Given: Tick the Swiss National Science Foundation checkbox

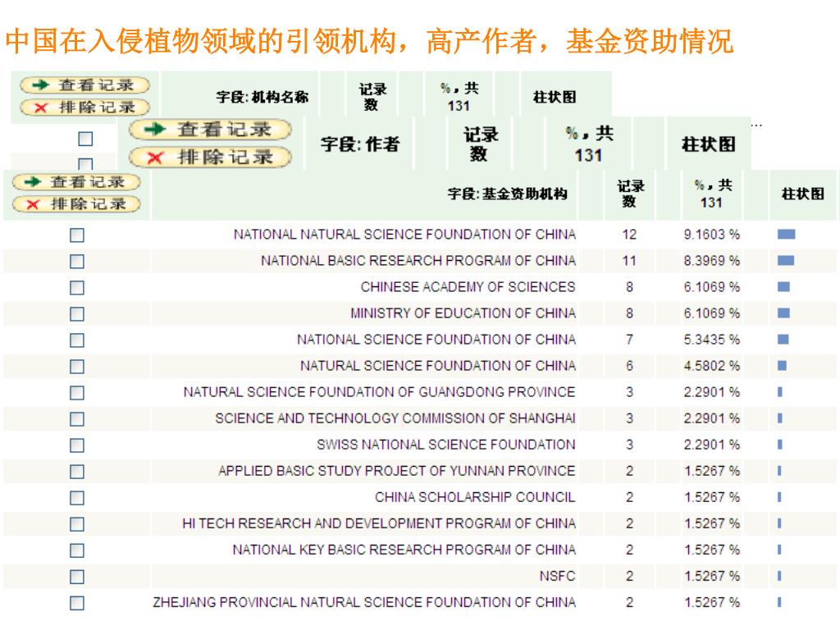Looking at the screenshot, I should [77, 445].
